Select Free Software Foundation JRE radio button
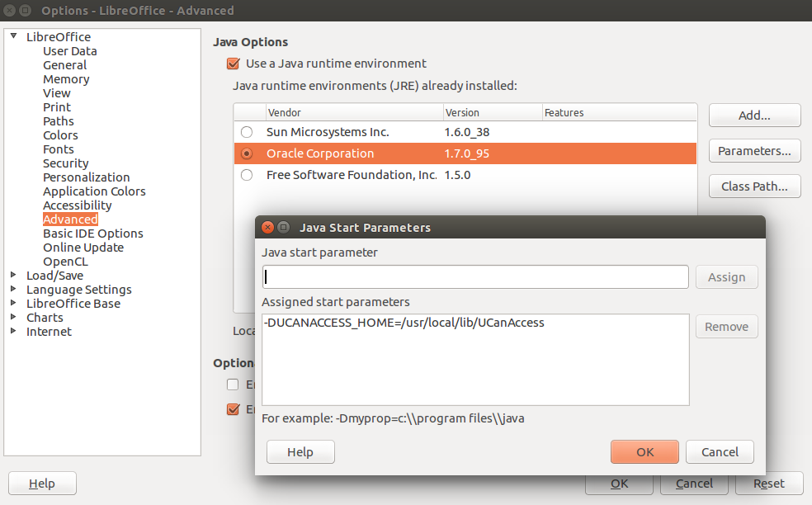 (247, 175)
